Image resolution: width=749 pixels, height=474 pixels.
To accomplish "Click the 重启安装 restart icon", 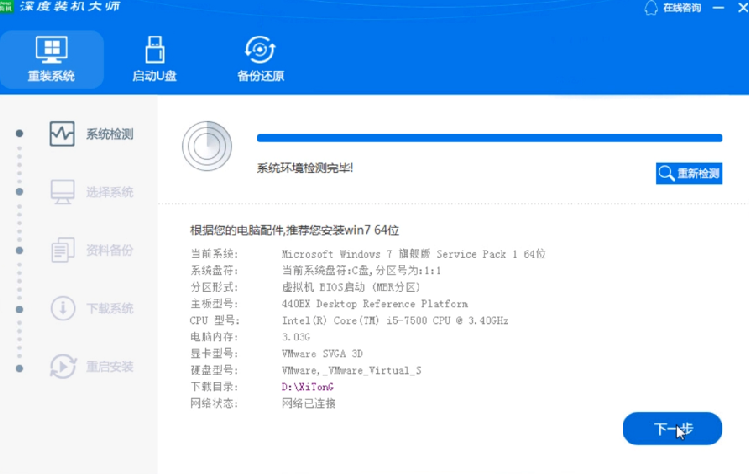I will tap(62, 366).
